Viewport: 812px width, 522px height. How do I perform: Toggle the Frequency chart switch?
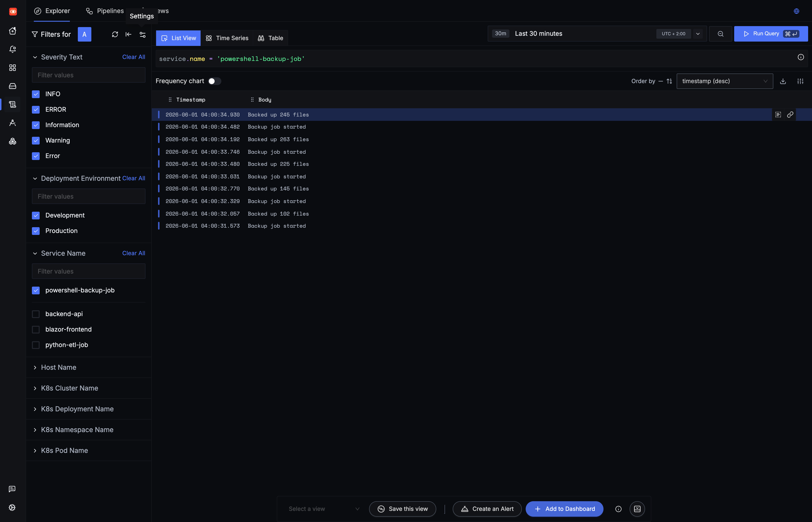point(214,81)
